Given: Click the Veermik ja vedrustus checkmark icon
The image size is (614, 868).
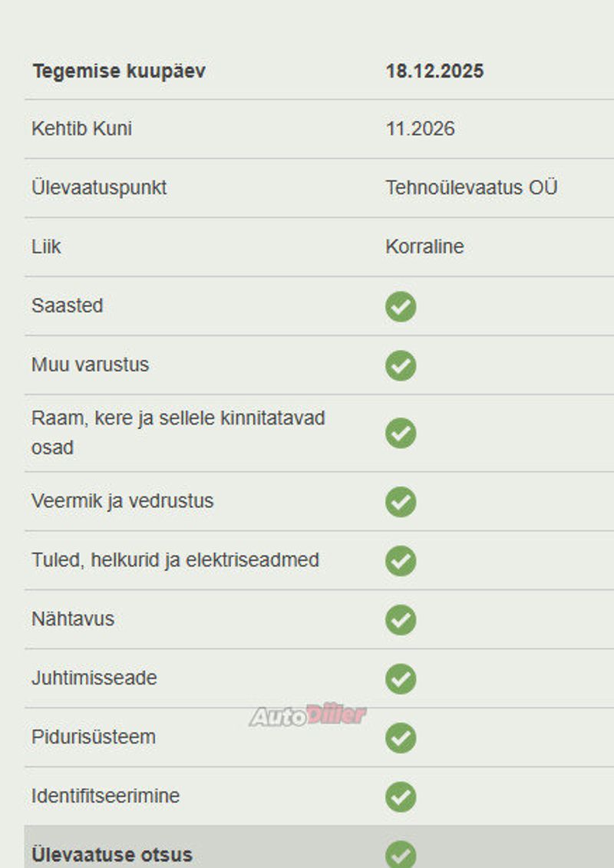Looking at the screenshot, I should [x=401, y=502].
